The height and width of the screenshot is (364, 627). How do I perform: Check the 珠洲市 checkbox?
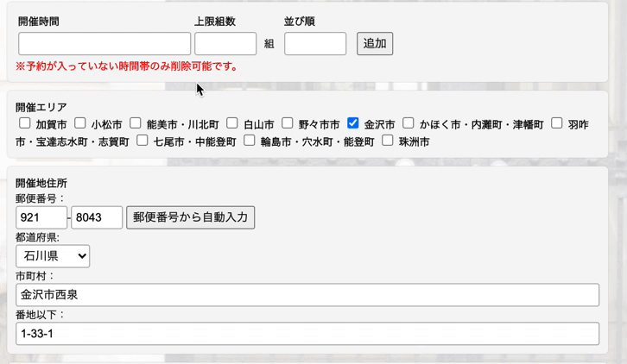(388, 140)
